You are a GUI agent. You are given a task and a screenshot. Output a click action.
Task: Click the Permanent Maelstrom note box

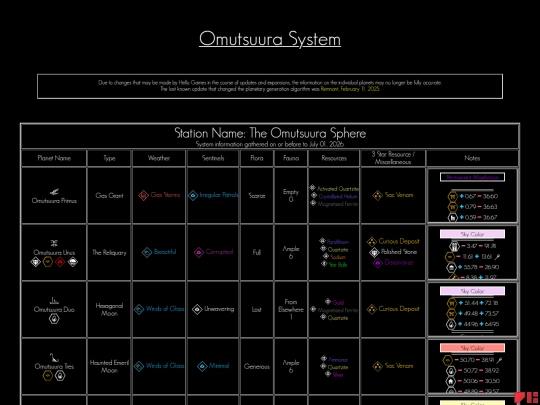(x=472, y=177)
